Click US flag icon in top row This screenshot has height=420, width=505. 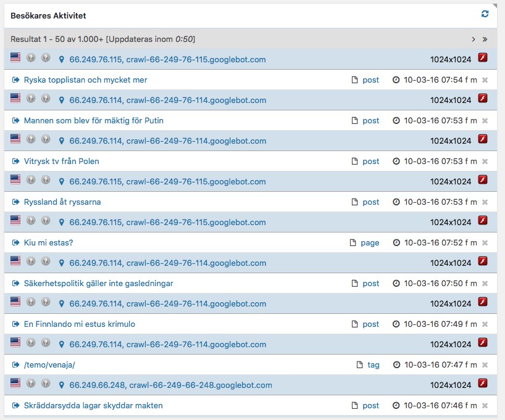click(15, 57)
